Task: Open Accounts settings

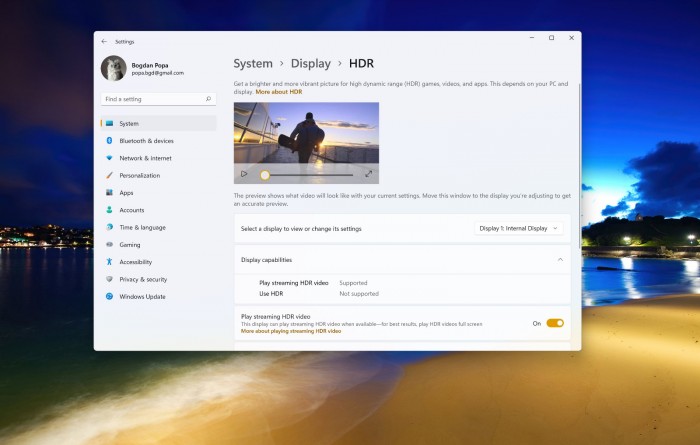Action: [x=132, y=210]
